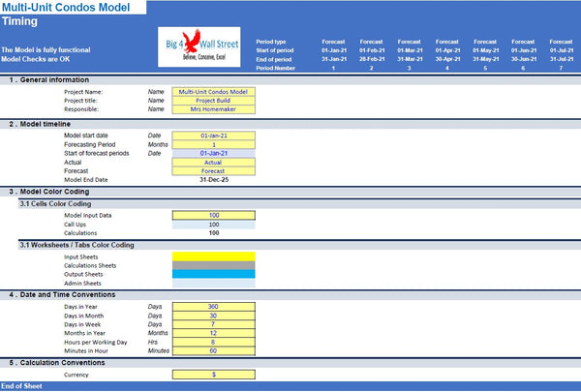Image resolution: width=581 pixels, height=392 pixels.
Task: Click the Project title cell 'Project Build'
Action: 213,101
